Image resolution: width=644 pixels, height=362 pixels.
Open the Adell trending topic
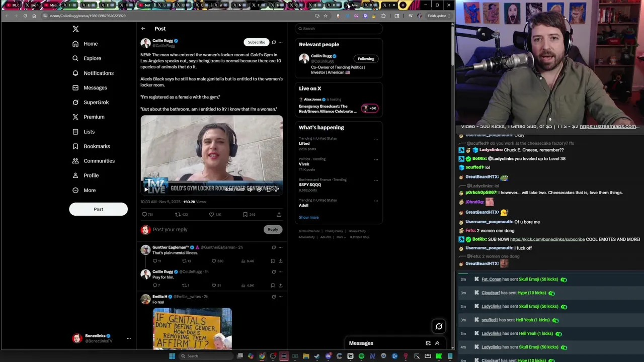coord(338,203)
